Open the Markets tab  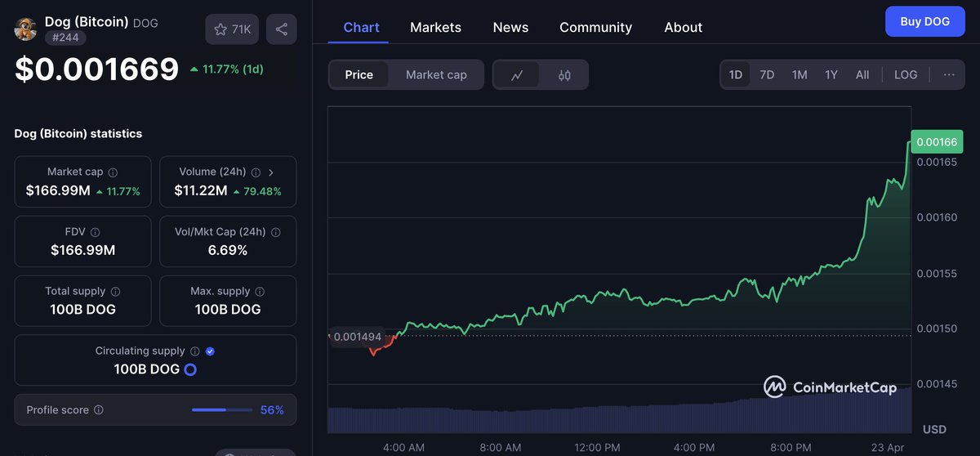(x=435, y=27)
